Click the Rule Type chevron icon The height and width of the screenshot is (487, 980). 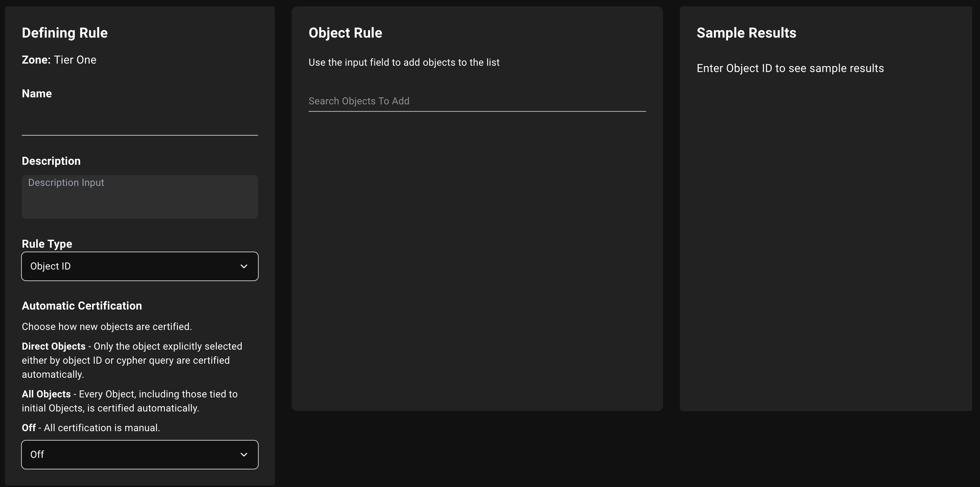tap(244, 266)
